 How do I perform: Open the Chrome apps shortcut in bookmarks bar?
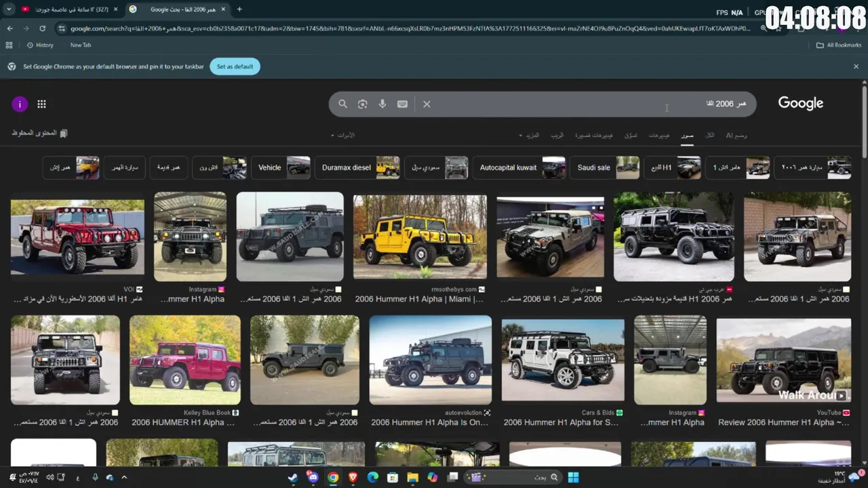click(x=9, y=45)
